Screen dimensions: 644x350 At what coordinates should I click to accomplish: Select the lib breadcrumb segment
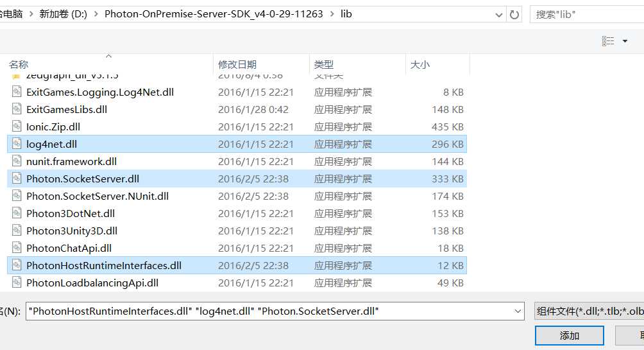[346, 14]
